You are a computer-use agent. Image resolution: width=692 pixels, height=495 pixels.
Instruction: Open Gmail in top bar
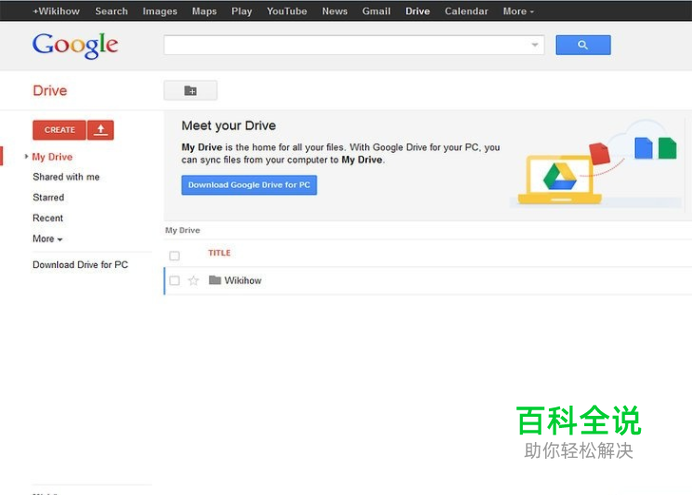click(x=376, y=11)
